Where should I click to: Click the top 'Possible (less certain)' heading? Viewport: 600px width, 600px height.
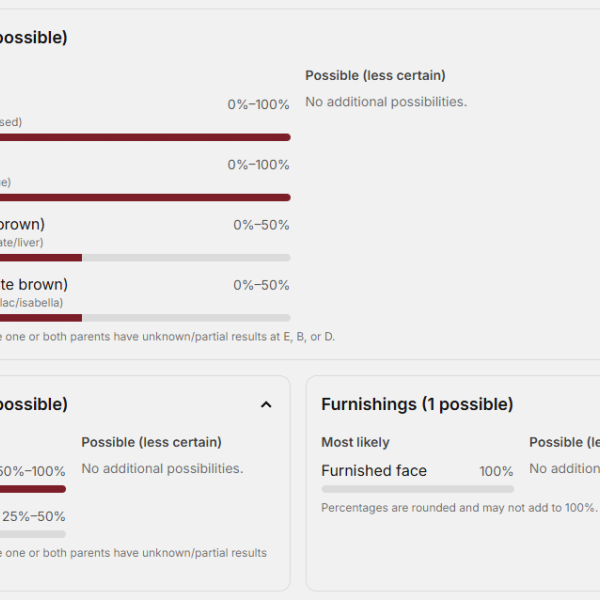click(x=375, y=76)
